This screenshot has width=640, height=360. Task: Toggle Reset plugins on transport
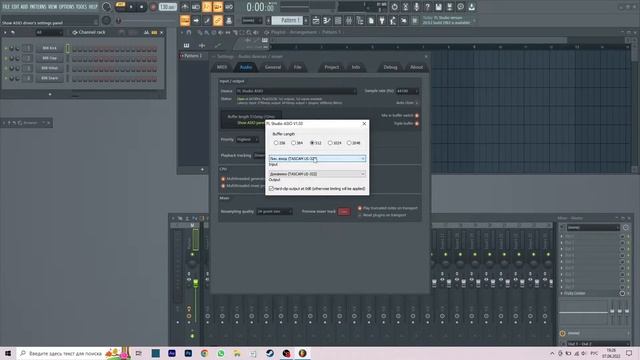pos(360,215)
